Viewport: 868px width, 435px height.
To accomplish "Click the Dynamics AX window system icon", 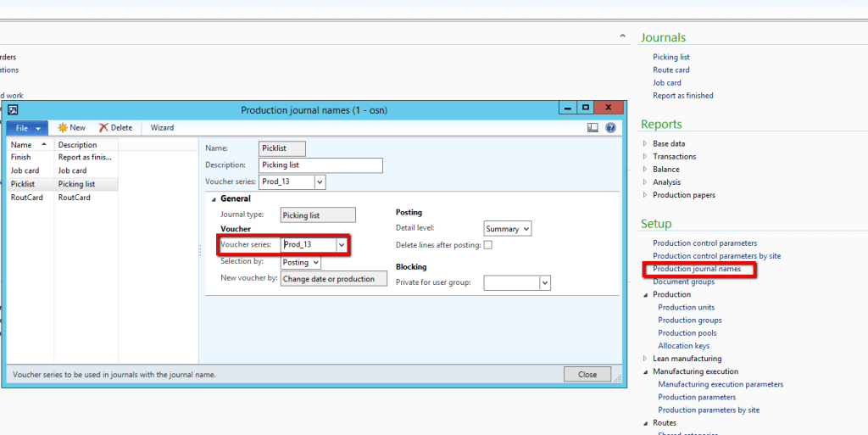I will pos(13,109).
